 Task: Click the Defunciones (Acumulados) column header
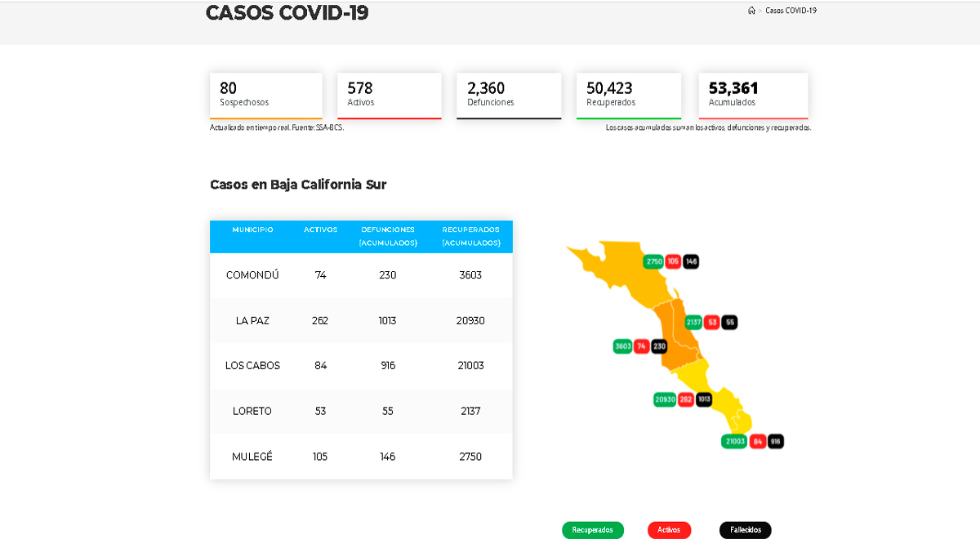coord(388,236)
